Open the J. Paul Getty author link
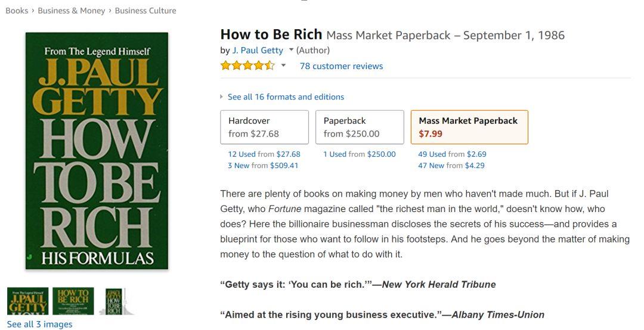 point(258,50)
